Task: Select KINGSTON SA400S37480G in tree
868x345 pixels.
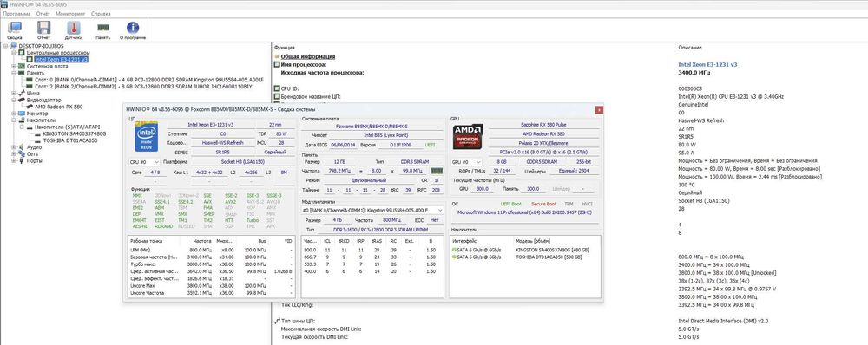Action: [x=74, y=133]
